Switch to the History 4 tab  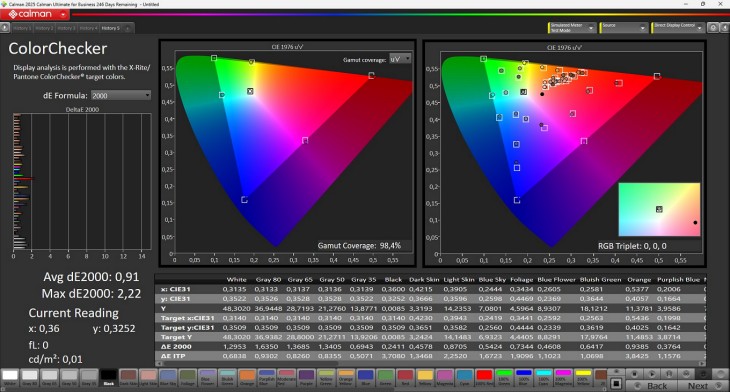(x=88, y=28)
